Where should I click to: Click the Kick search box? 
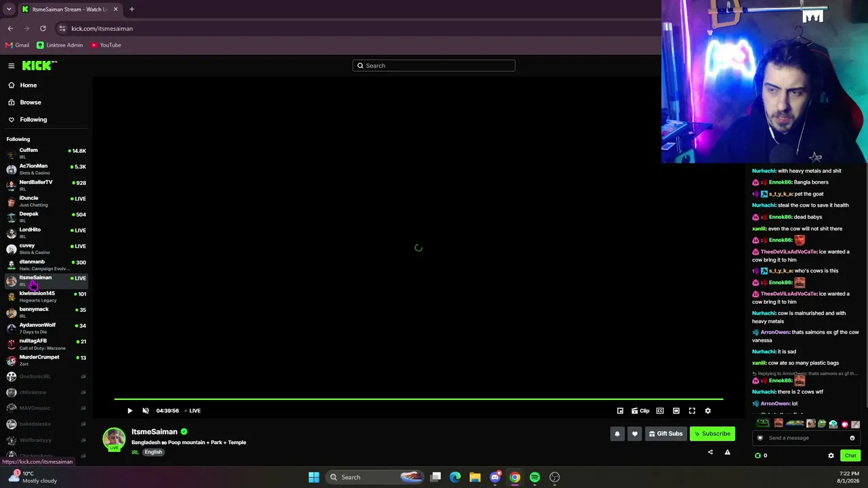pos(434,66)
